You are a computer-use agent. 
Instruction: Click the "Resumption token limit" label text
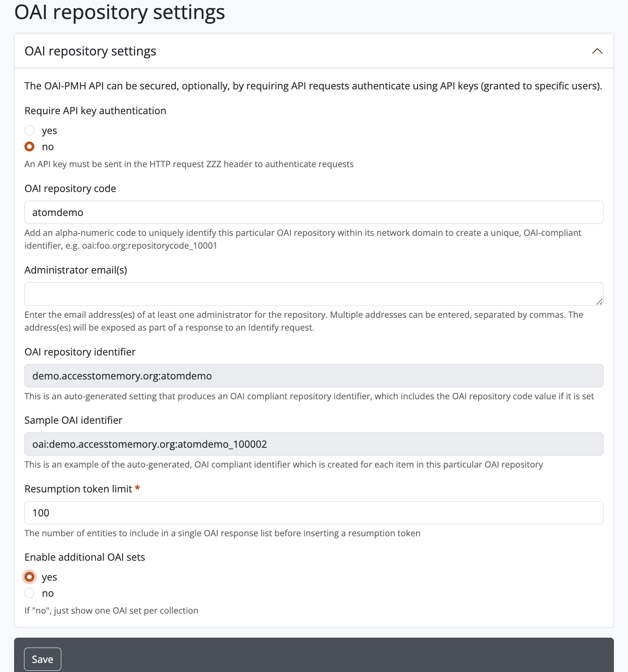click(78, 489)
